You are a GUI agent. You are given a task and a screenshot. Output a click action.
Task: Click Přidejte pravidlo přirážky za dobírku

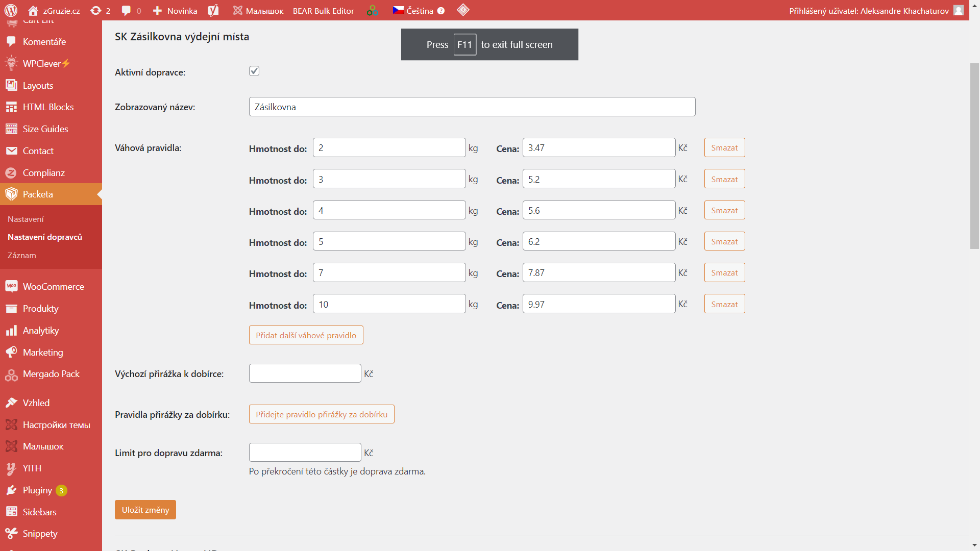click(x=322, y=414)
